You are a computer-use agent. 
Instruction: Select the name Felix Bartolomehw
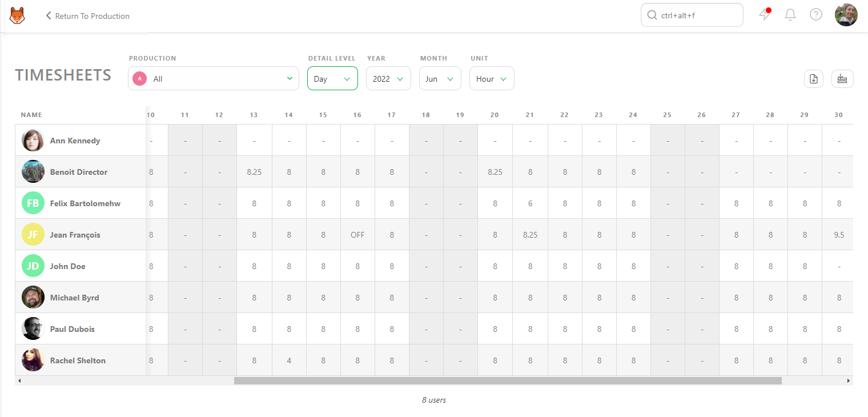point(86,203)
